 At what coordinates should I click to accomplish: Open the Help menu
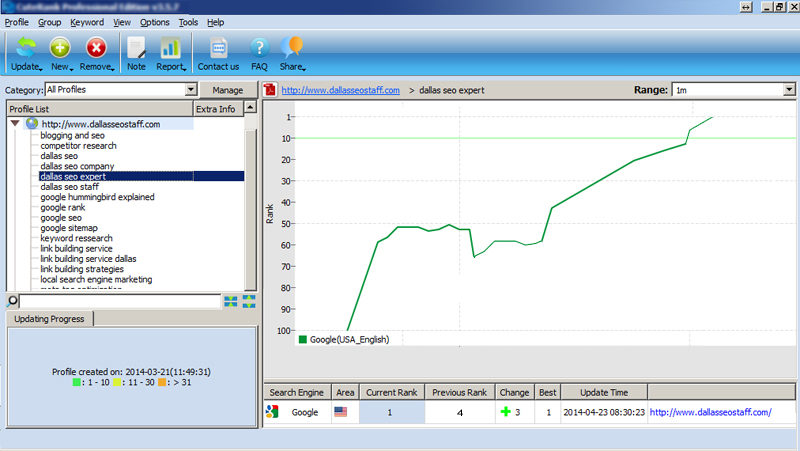tap(215, 22)
